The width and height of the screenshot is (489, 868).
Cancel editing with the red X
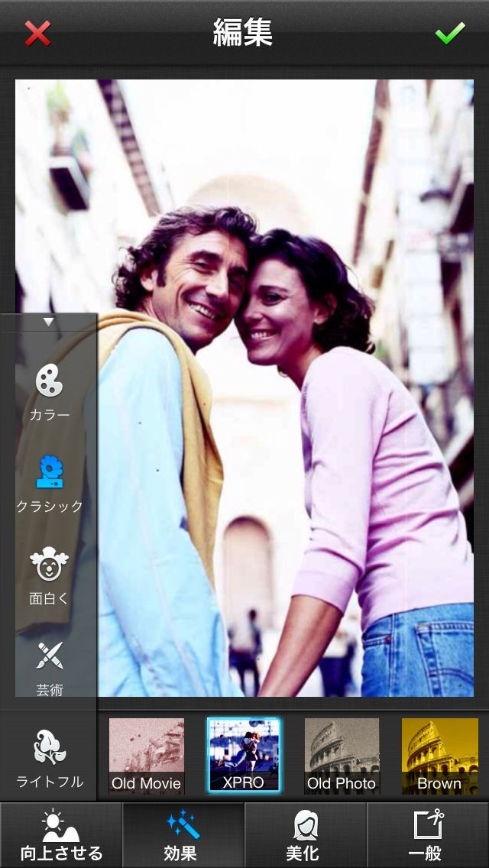37,34
